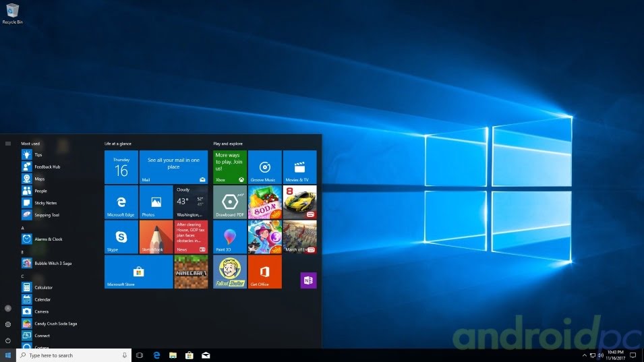The width and height of the screenshot is (644, 362).
Task: Expand the Start menu hamburger navigation
Action: pyautogui.click(x=8, y=144)
